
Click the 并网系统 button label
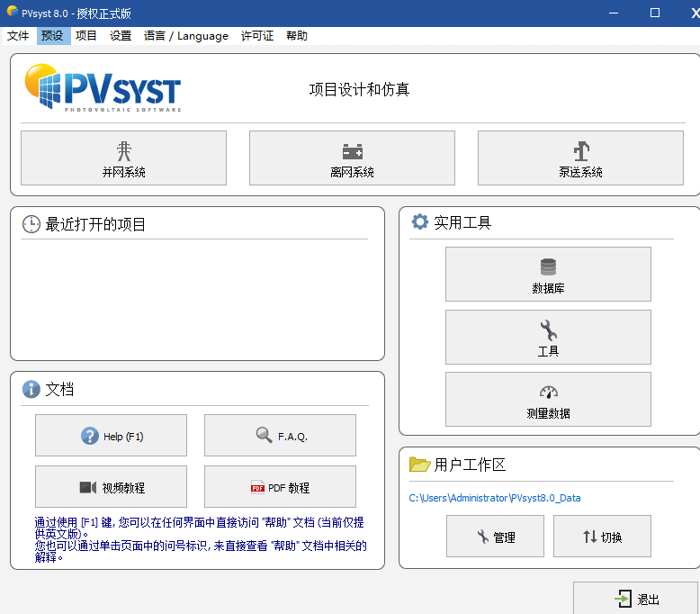coord(123,172)
